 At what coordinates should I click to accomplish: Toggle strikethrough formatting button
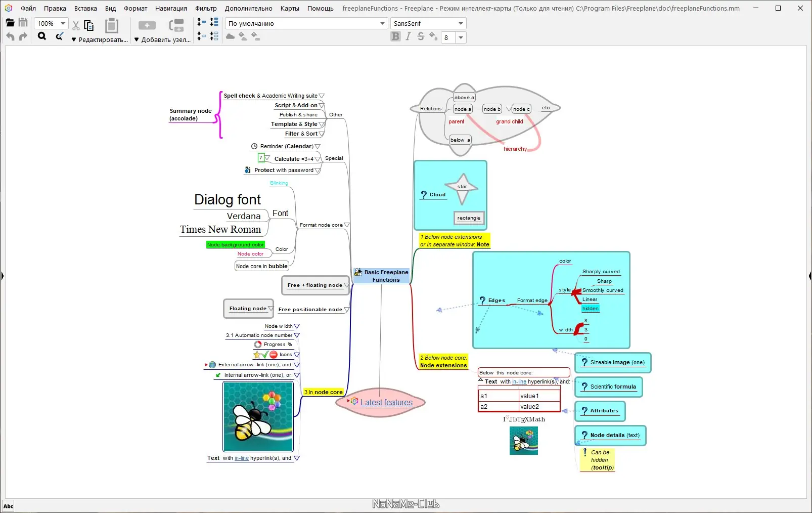[421, 36]
